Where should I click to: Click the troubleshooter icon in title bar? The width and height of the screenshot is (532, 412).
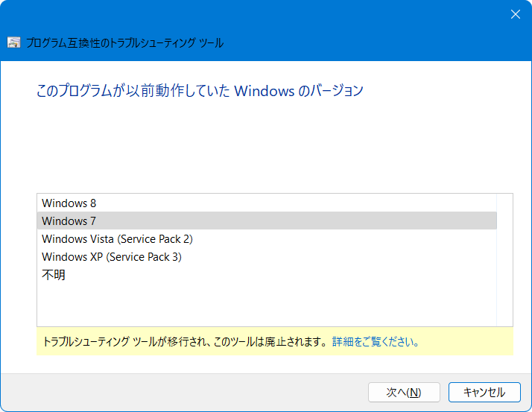pyautogui.click(x=14, y=42)
